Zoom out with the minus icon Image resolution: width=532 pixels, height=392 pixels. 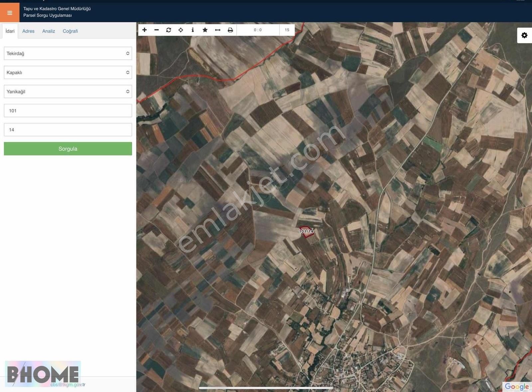157,30
